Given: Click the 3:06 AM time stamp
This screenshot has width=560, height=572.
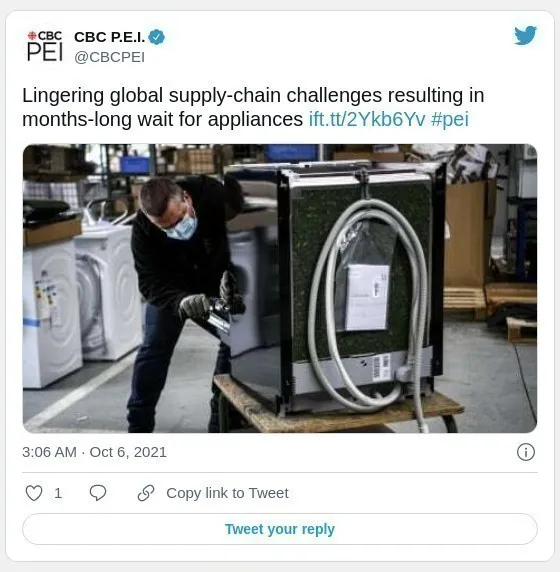Looking at the screenshot, I should [49, 452].
